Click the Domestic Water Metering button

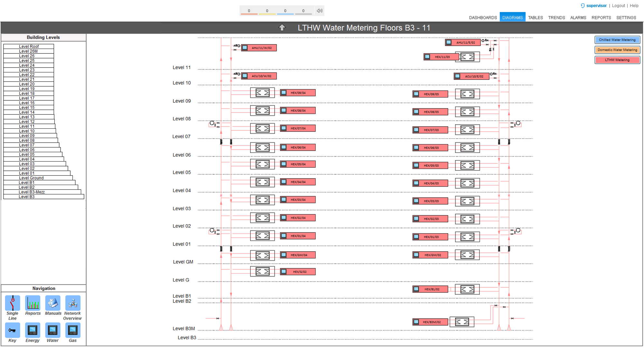(617, 50)
